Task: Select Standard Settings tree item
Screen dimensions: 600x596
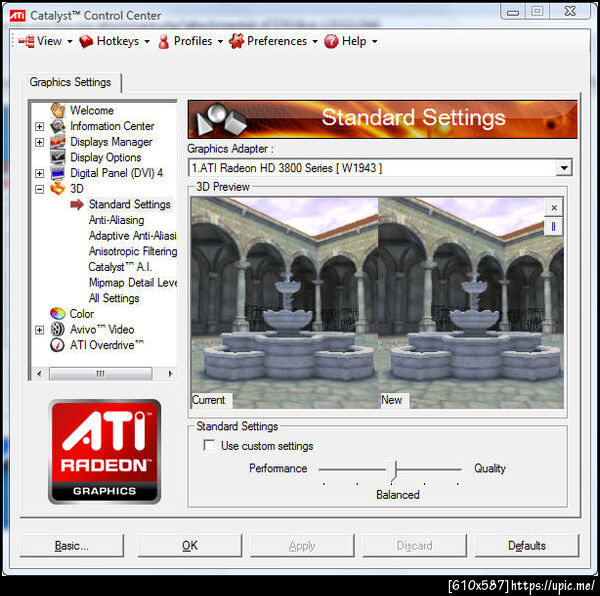Action: (130, 204)
